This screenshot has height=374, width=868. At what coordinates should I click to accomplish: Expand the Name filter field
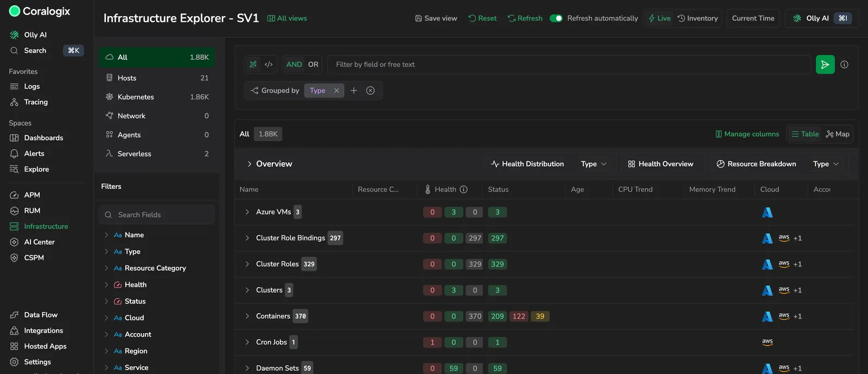pos(106,235)
